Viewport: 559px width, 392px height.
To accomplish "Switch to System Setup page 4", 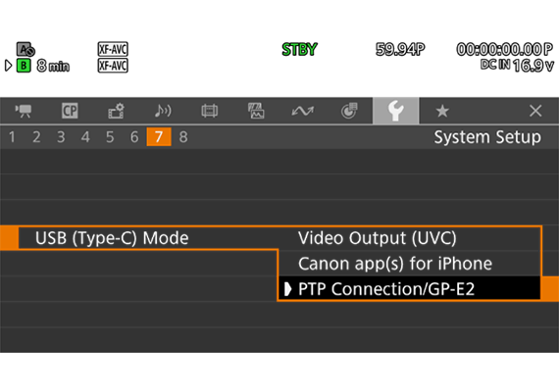I will coord(85,137).
